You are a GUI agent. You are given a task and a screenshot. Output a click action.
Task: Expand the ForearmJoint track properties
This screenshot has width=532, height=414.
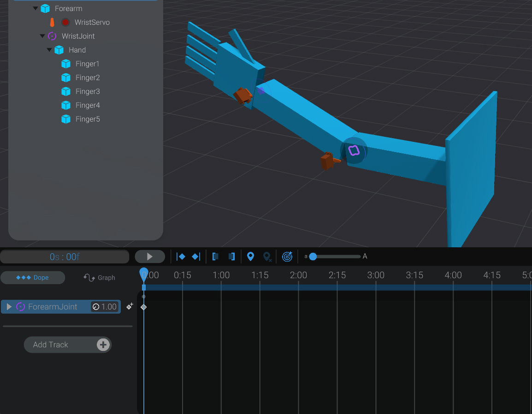point(8,306)
